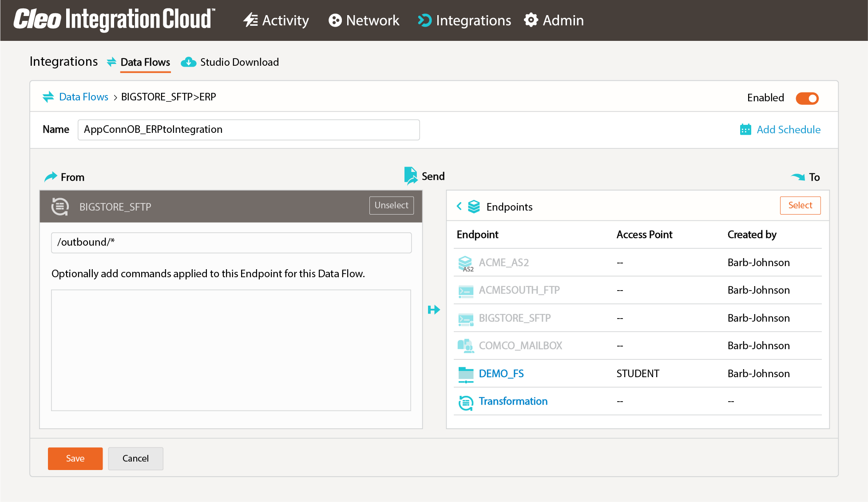Click the ACME_AS2 endpoint icon

click(466, 263)
